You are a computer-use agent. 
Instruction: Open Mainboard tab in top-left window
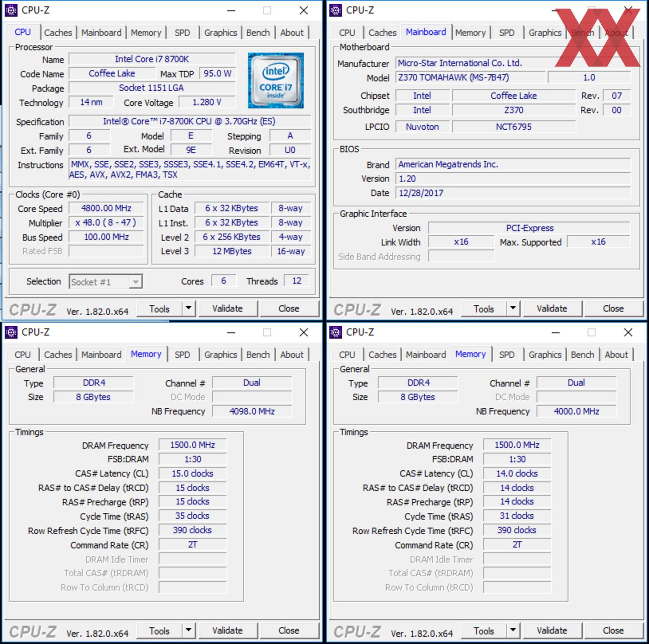[x=101, y=32]
